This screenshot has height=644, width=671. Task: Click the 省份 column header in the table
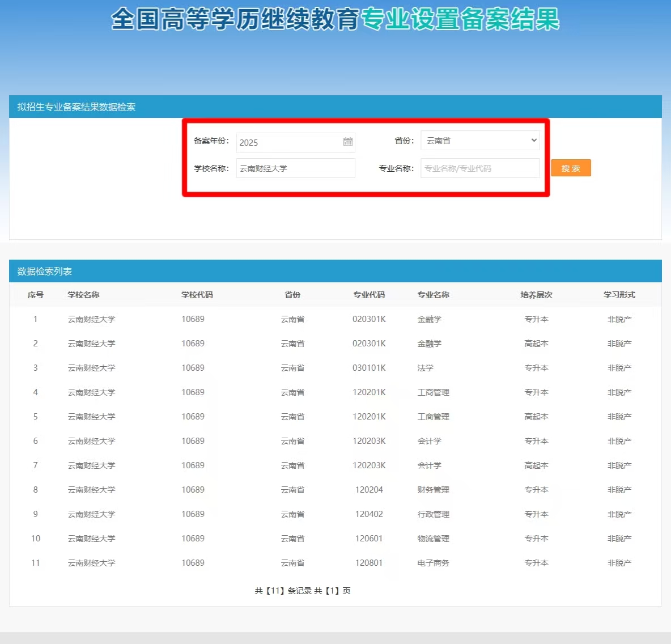pos(292,295)
